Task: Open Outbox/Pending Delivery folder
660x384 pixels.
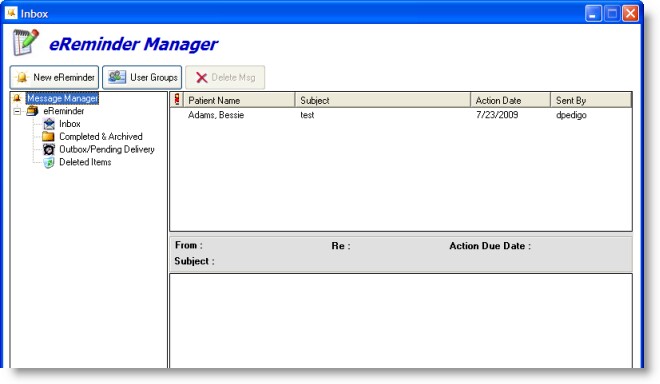Action: coord(106,149)
